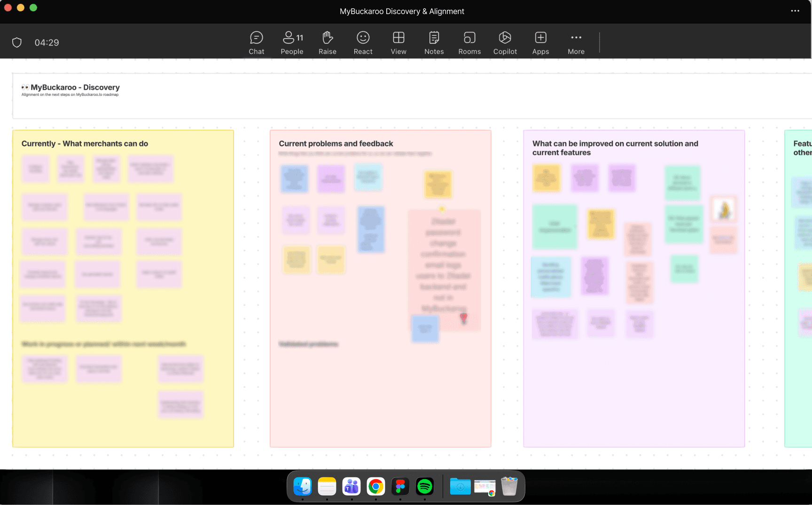Open Finder from the dock

coord(303,487)
